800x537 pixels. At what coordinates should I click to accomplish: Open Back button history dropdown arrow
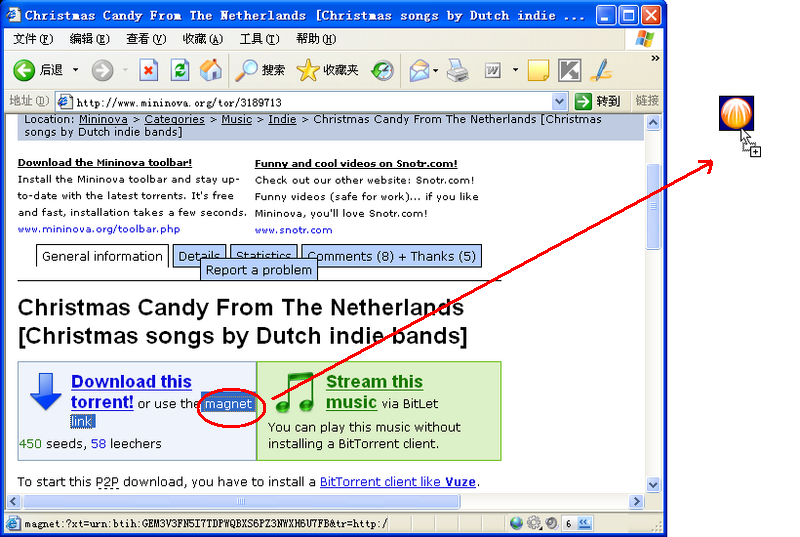click(x=76, y=70)
